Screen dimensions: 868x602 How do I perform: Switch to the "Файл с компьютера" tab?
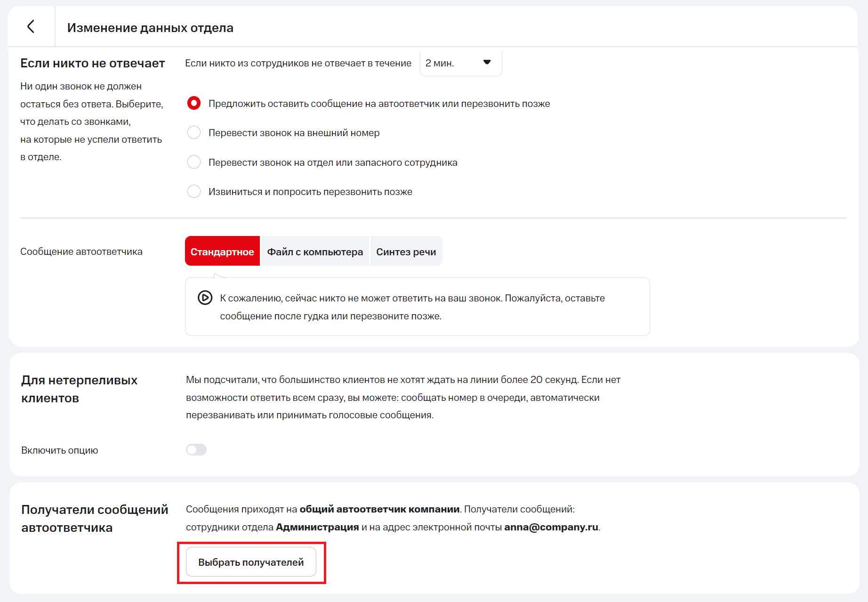click(315, 252)
